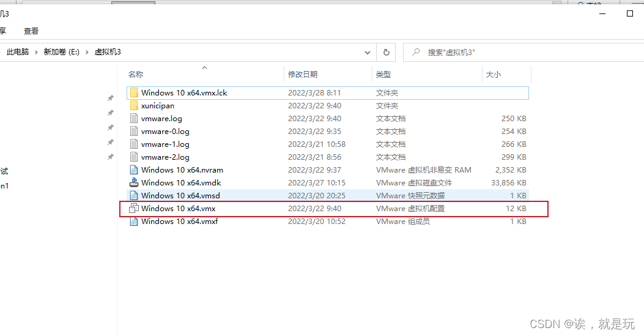Click the size value 299 KB
Viewport: 644px width, 336px height.
click(514, 157)
